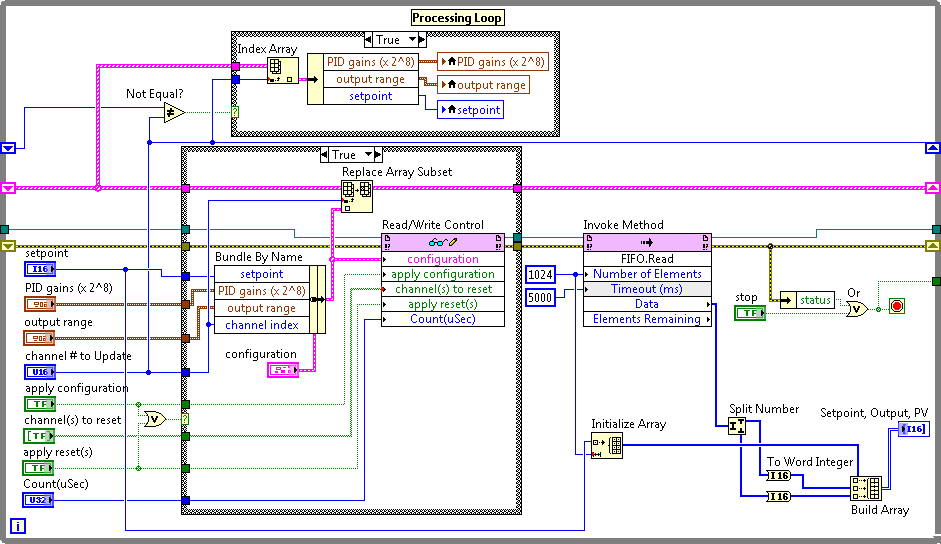Click the Index Array function node
This screenshot has height=544, width=941.
pos(283,70)
